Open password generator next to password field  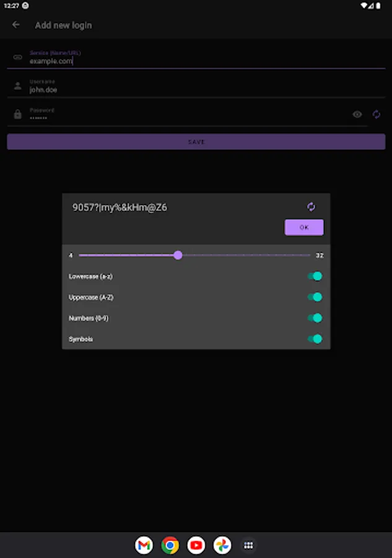(x=377, y=114)
